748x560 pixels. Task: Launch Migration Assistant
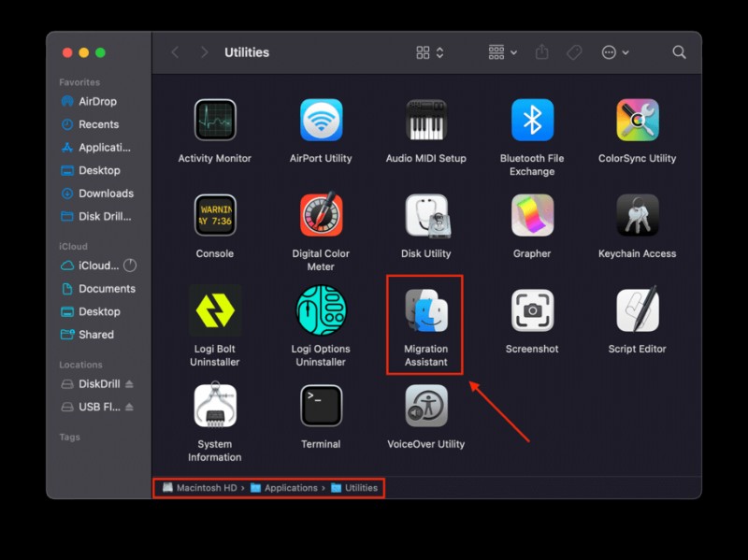point(425,311)
